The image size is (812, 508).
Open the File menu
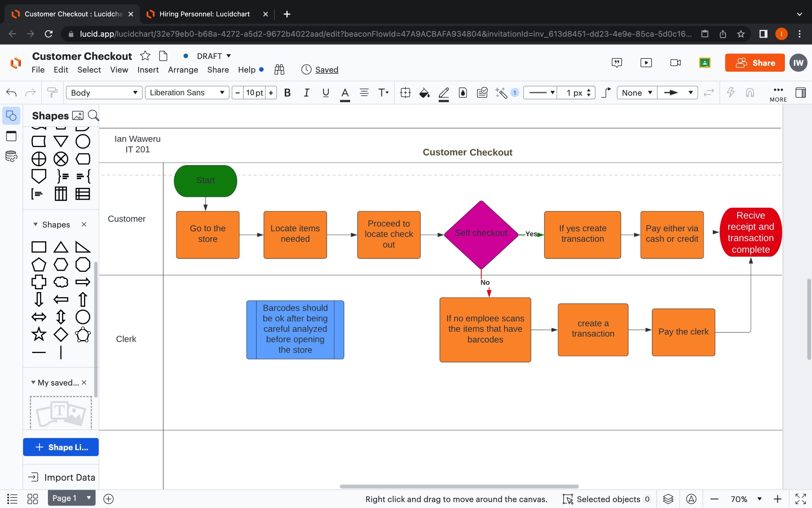(x=38, y=70)
